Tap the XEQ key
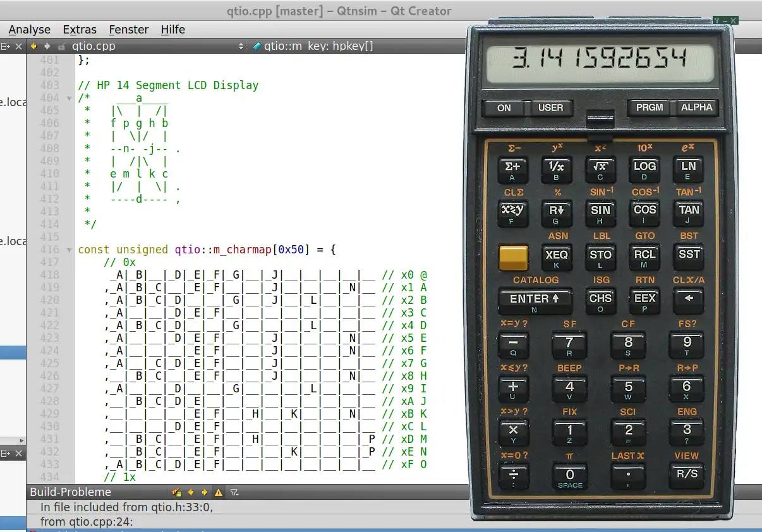 (557, 258)
